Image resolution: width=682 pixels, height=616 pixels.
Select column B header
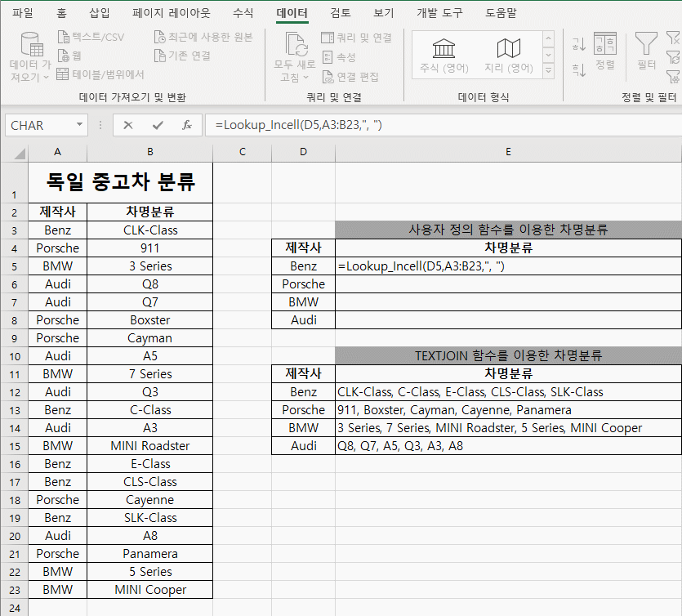pos(150,152)
